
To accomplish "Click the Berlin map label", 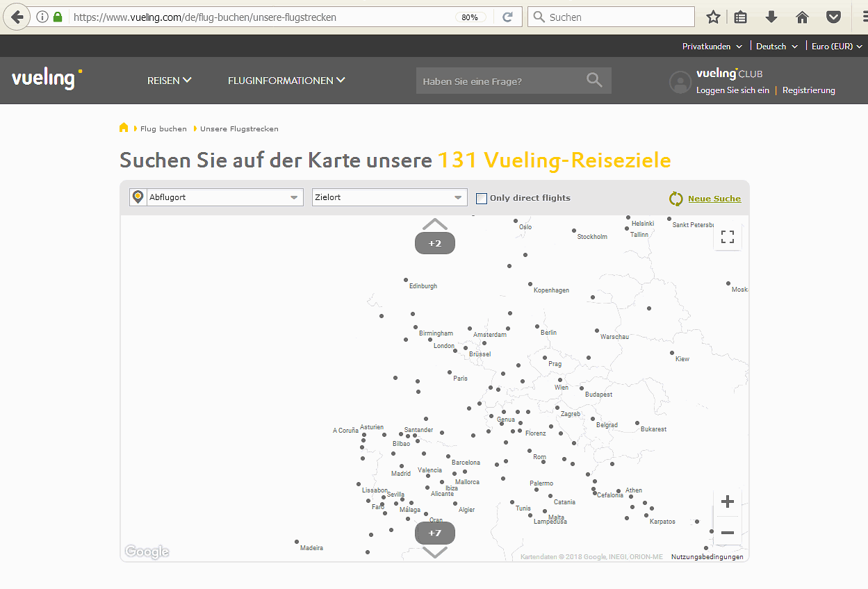I will 548,333.
